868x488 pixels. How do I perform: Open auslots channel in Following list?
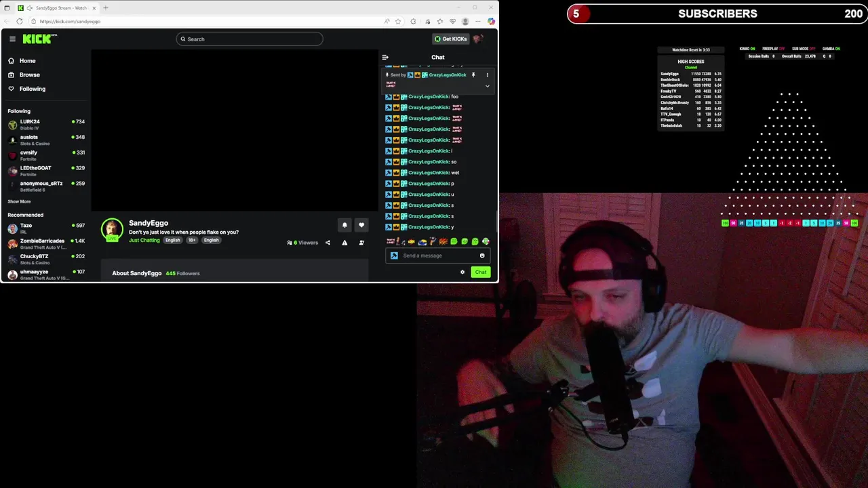tap(46, 140)
